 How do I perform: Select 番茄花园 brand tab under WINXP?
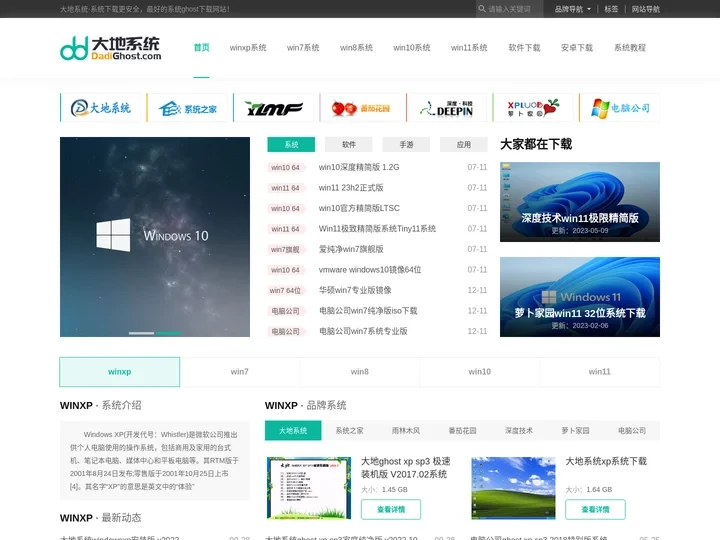(x=462, y=431)
